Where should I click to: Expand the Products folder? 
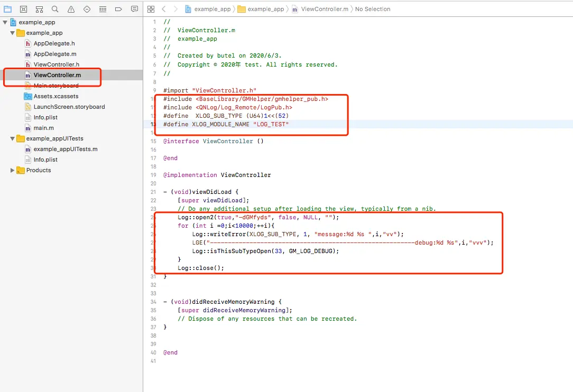(13, 170)
